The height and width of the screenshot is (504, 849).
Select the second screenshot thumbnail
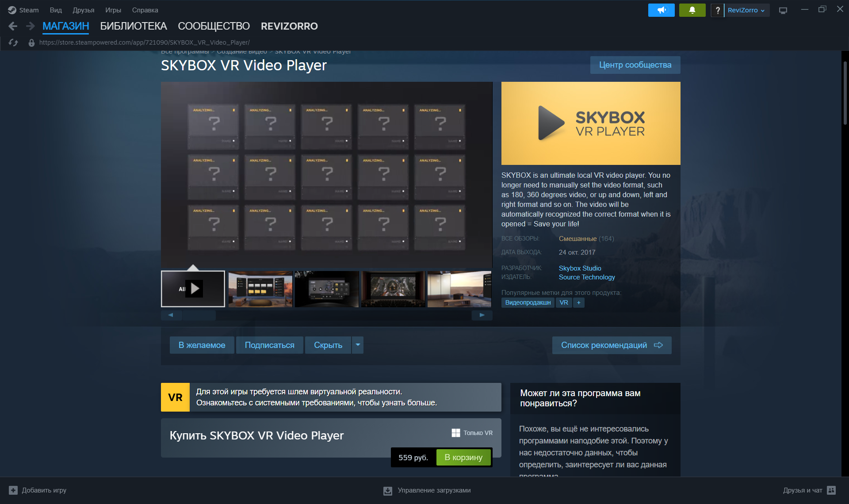[x=260, y=289]
